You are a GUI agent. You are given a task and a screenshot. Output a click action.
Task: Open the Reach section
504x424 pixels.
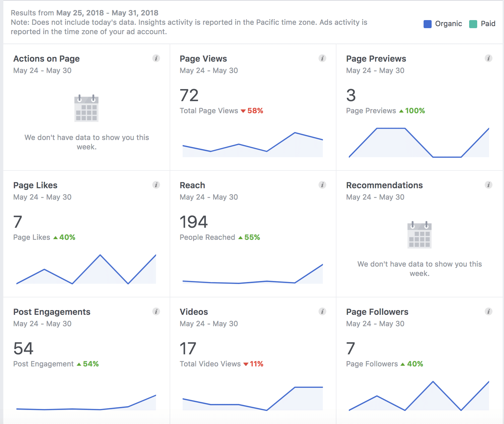(192, 185)
